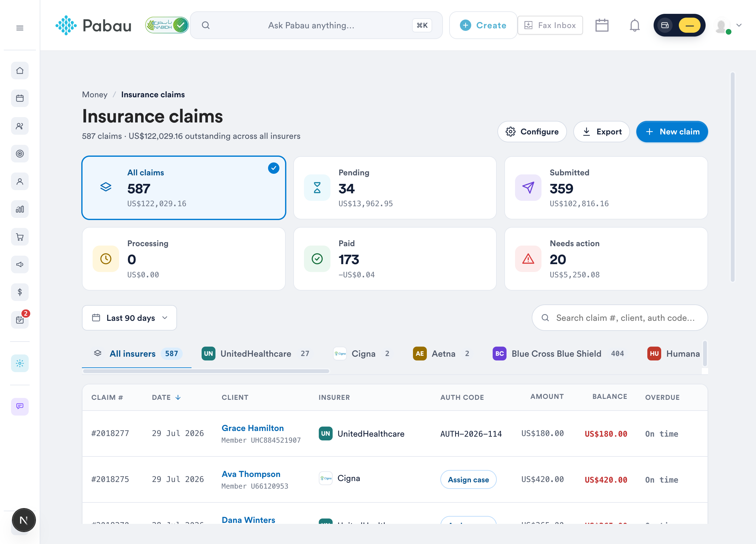Sort by the INSURER column header
756x544 pixels.
coord(334,397)
